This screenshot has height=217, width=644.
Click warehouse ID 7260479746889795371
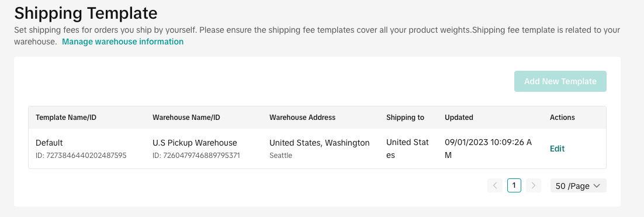(x=196, y=156)
